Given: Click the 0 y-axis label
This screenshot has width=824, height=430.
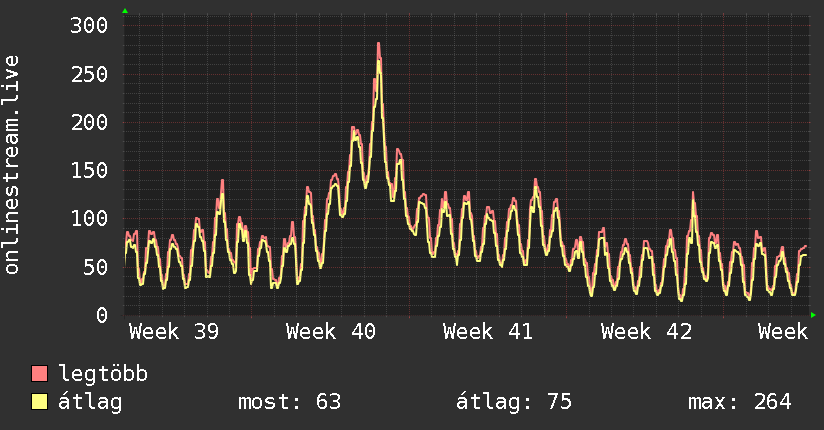Looking at the screenshot, I should point(102,315).
